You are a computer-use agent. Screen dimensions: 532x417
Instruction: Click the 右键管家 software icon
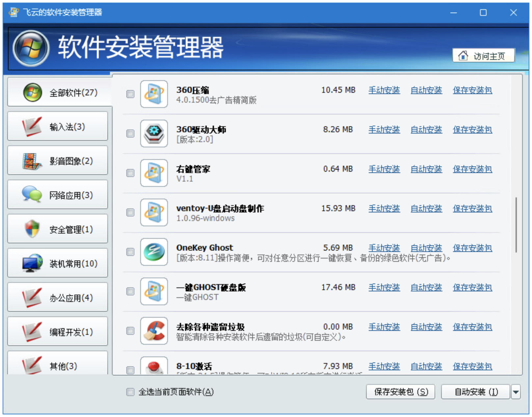[154, 173]
